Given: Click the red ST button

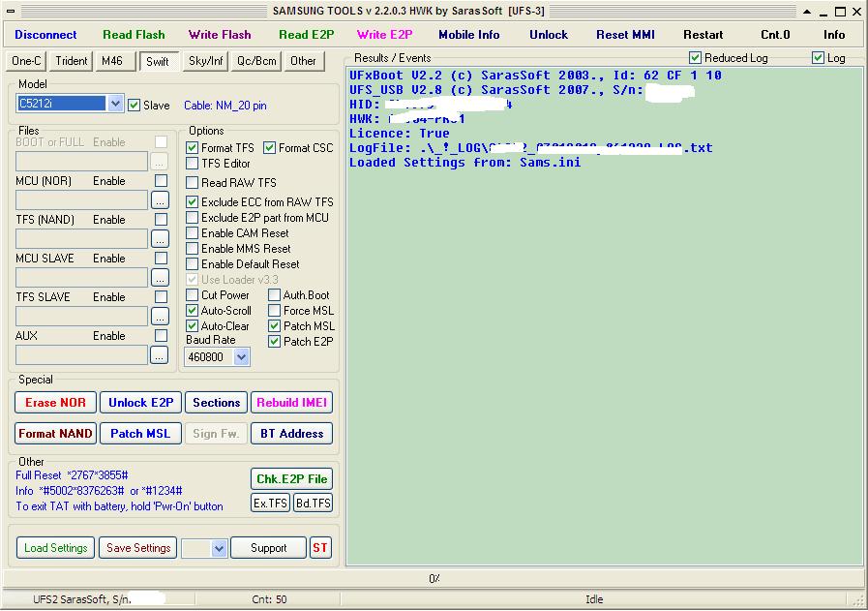Looking at the screenshot, I should (x=320, y=548).
